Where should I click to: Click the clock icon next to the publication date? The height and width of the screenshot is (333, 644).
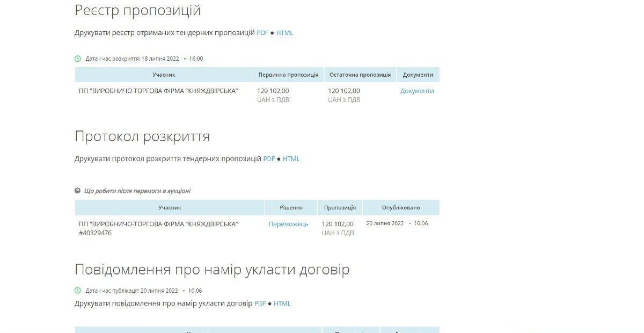pos(78,289)
